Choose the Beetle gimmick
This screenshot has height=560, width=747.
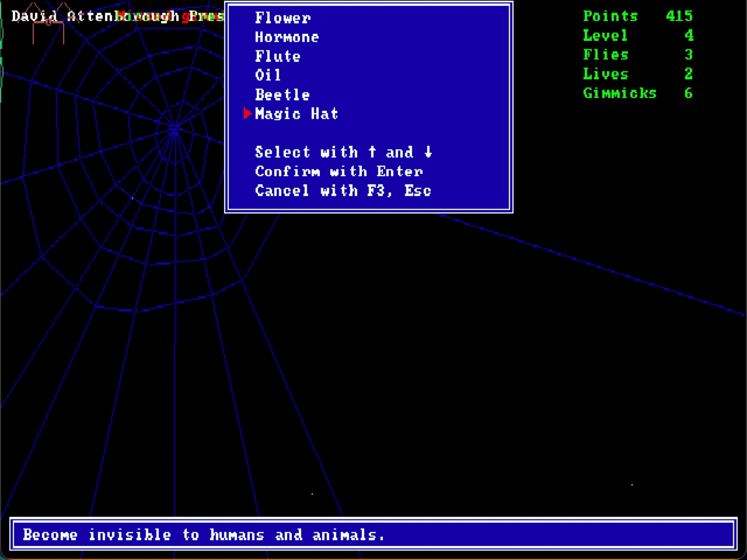click(282, 94)
